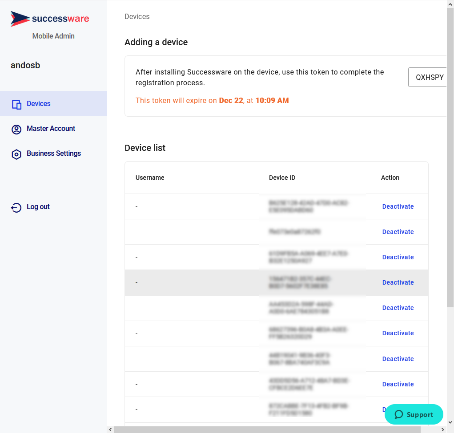Image resolution: width=454 pixels, height=433 pixels.
Task: Click the Device list heading
Action: click(145, 148)
